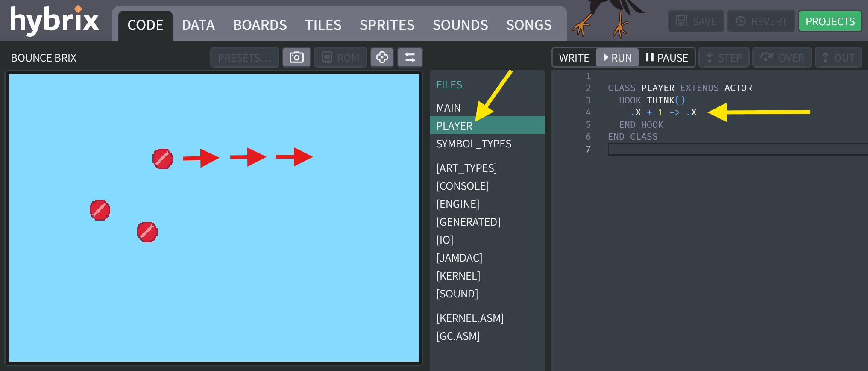Switch to Write mode
This screenshot has height=371, width=868.
(x=574, y=58)
